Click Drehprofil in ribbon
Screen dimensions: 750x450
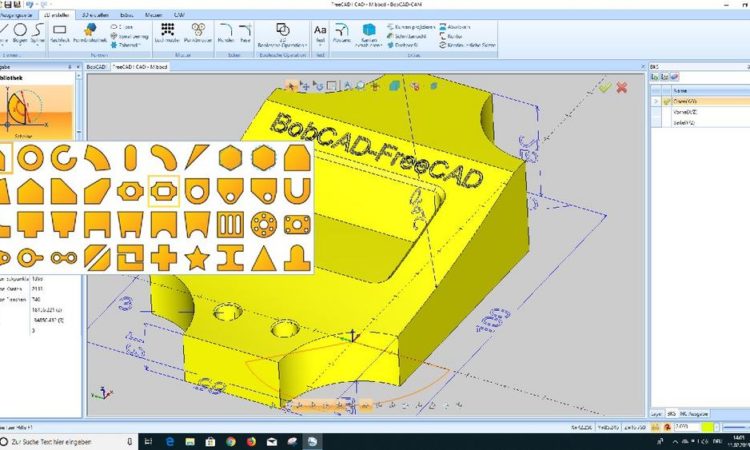[x=403, y=45]
